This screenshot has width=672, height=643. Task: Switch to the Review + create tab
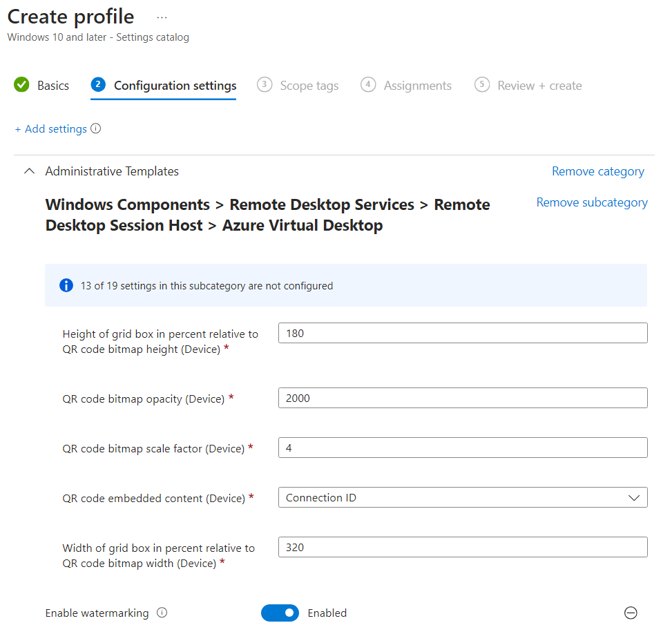point(539,86)
